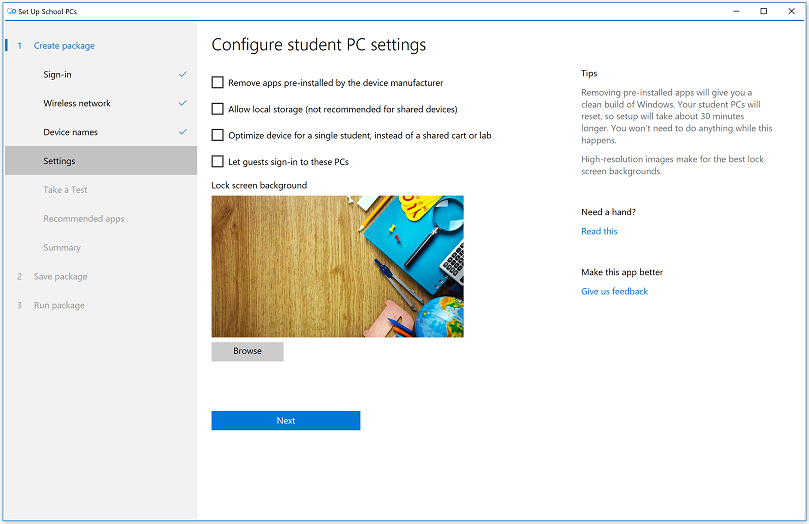Toggle Optimize device for a single student
Image resolution: width=809 pixels, height=524 pixels.
(x=218, y=135)
